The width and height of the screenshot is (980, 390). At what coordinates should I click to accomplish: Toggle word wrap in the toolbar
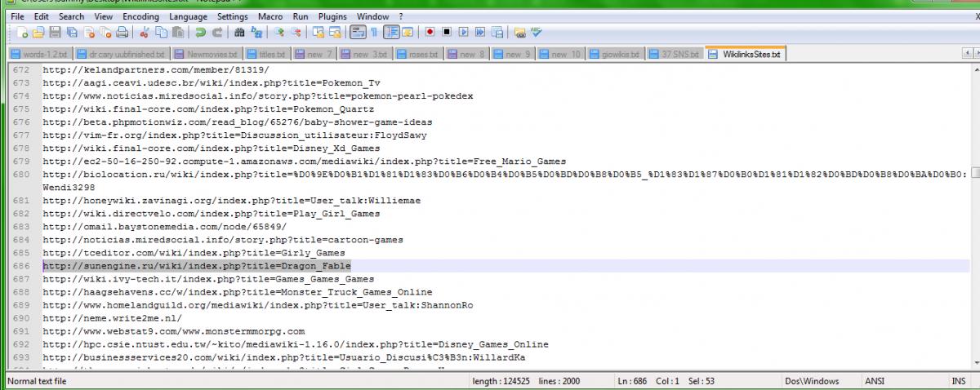pos(356,33)
